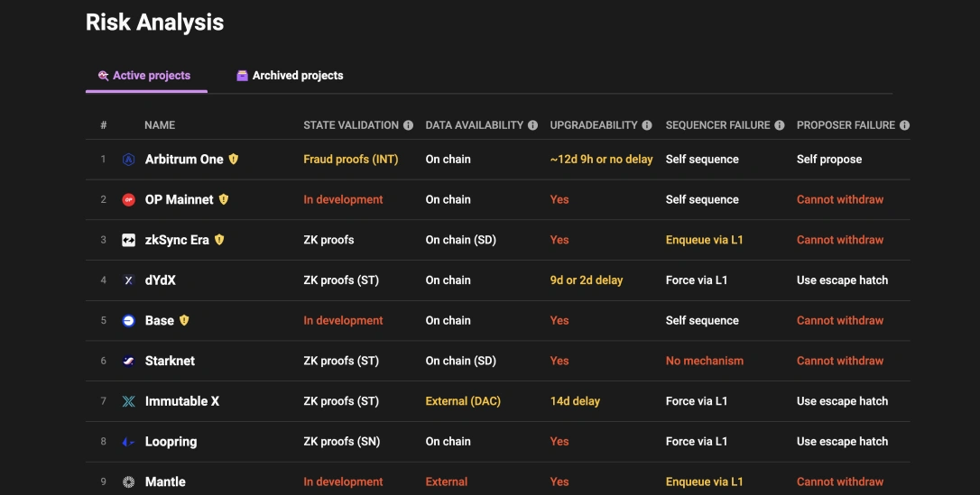Open the dYdX project link
This screenshot has height=495, width=980.
click(x=161, y=280)
